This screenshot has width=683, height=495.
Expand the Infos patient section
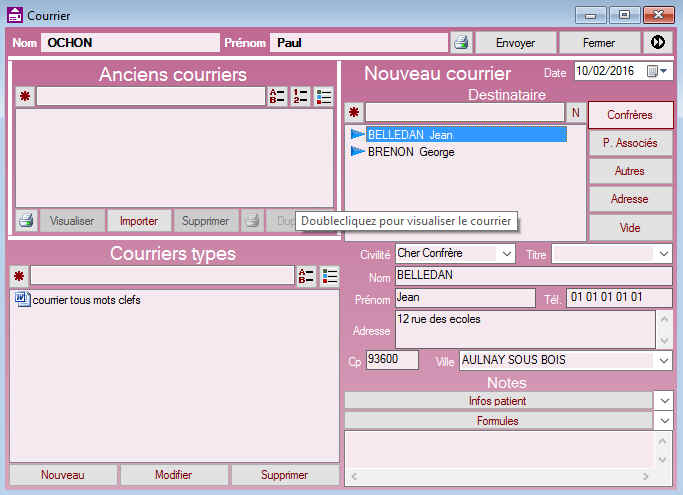tap(664, 400)
